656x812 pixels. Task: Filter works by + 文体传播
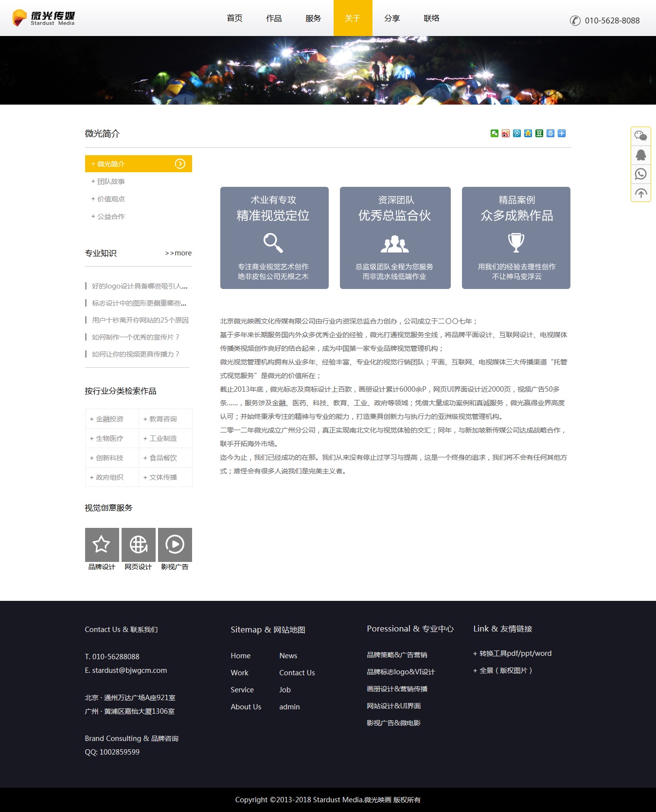tap(165, 477)
